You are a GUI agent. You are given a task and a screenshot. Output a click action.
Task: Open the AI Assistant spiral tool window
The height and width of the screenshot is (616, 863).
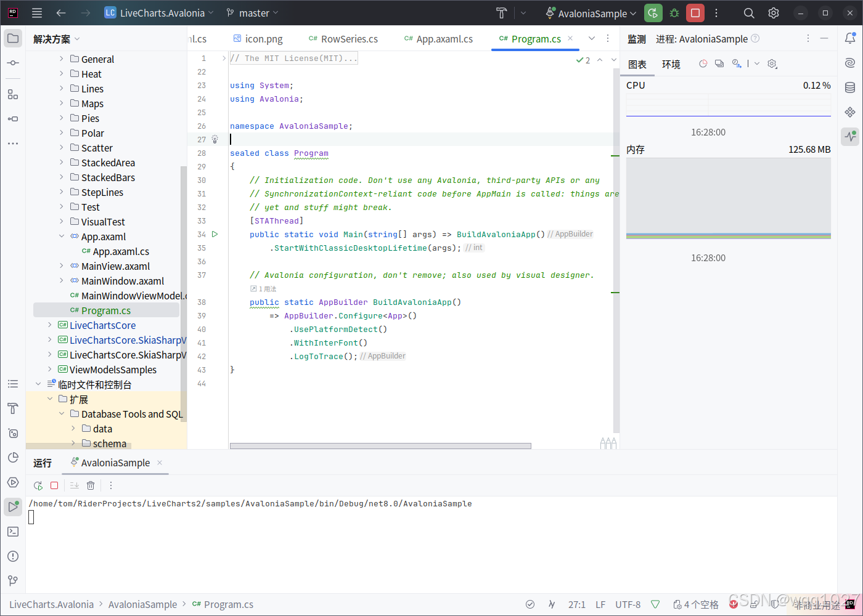pyautogui.click(x=850, y=63)
